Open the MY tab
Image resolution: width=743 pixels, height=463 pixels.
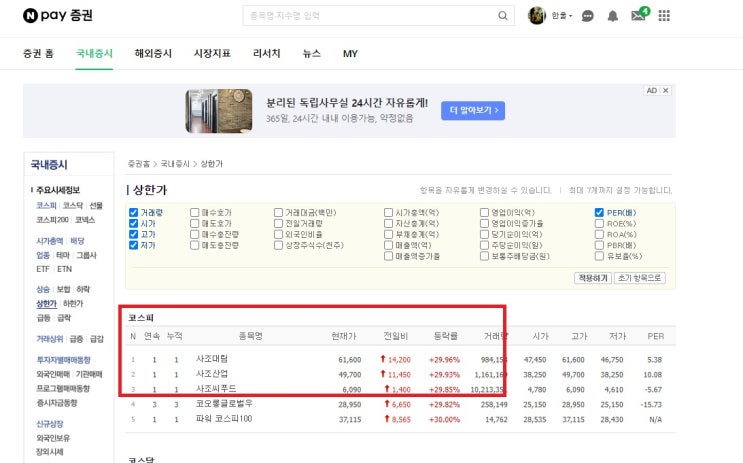(x=350, y=54)
